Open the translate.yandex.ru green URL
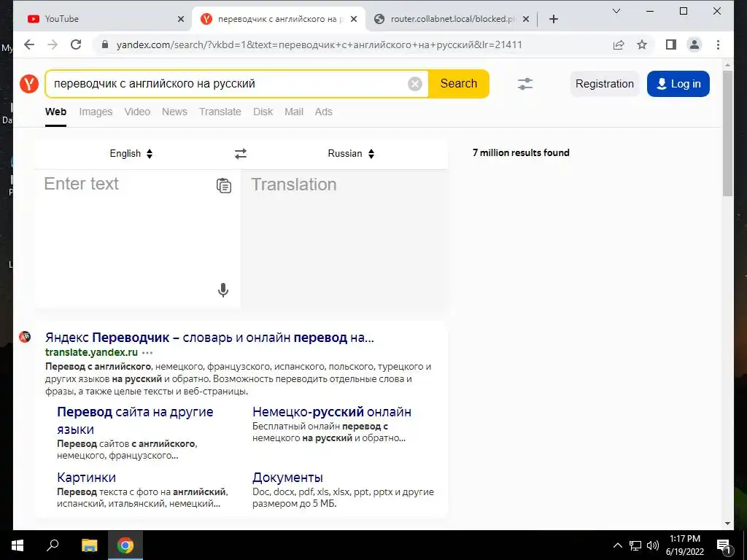 click(91, 353)
